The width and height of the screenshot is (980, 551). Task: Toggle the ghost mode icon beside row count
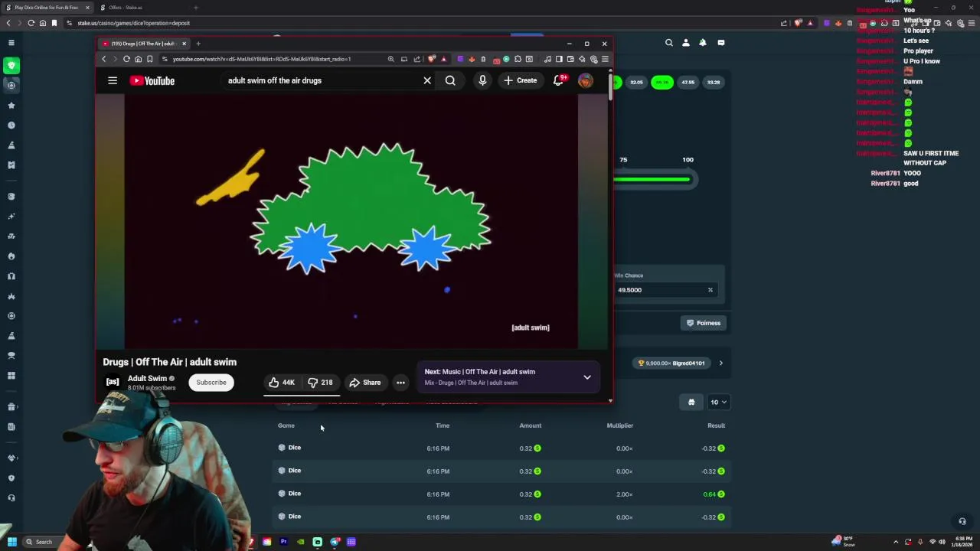(x=691, y=402)
